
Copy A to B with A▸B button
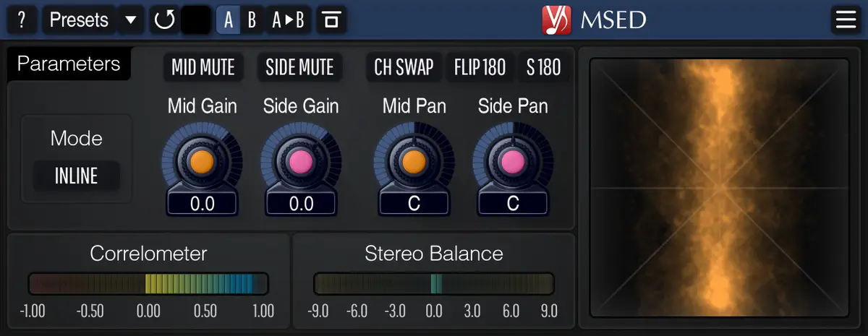[x=288, y=20]
